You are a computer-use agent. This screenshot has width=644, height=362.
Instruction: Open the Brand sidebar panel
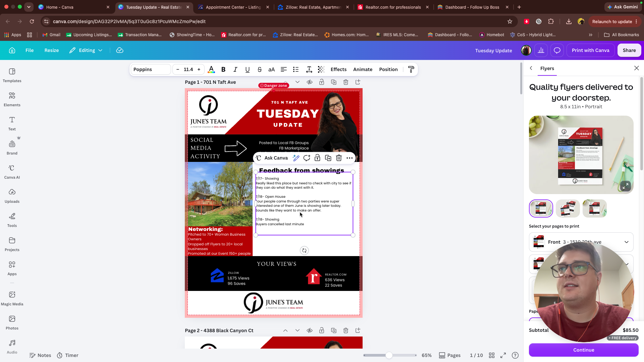click(x=12, y=147)
